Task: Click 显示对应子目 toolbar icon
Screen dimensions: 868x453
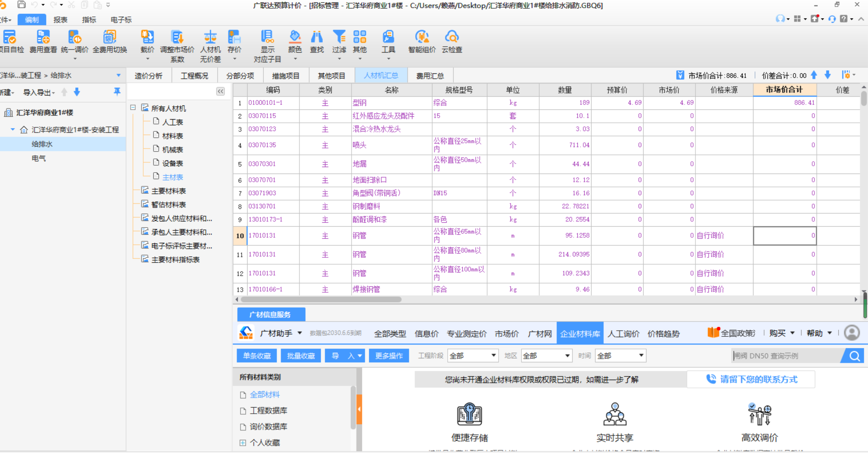Action: tap(267, 37)
